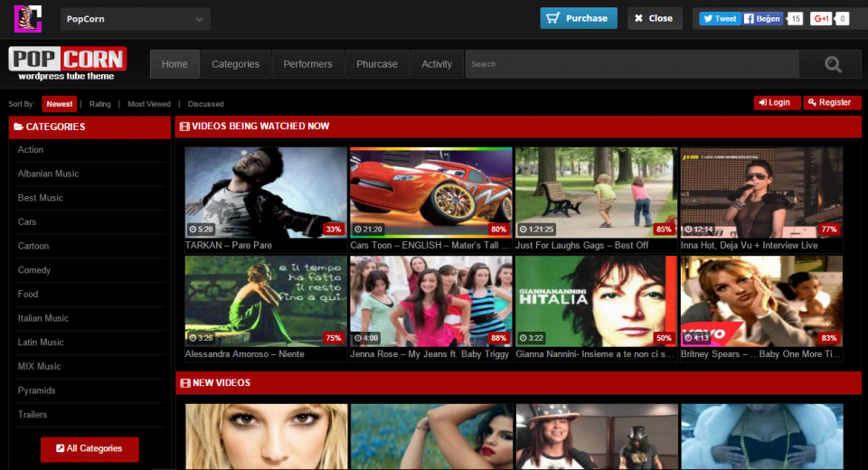This screenshot has width=868, height=470.
Task: Focus the Search input field
Action: [632, 64]
